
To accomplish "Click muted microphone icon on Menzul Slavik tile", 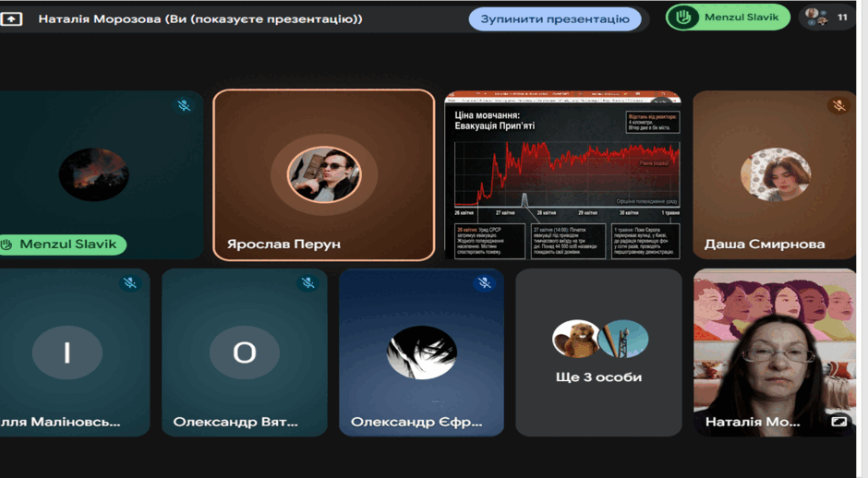I will pos(184,105).
